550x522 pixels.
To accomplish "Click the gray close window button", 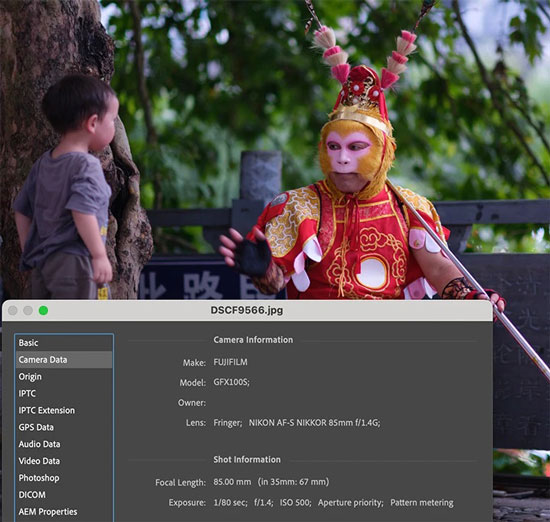I will coord(13,310).
